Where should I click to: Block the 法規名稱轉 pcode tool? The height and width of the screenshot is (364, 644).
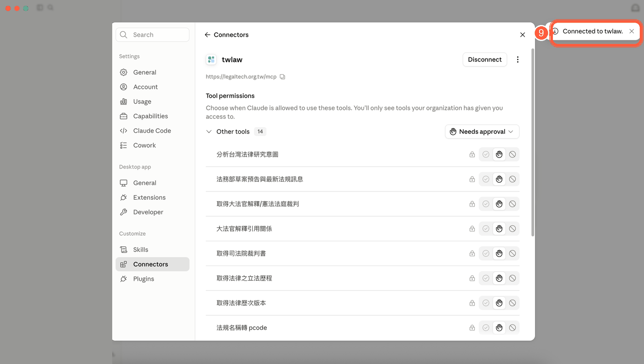(512, 328)
